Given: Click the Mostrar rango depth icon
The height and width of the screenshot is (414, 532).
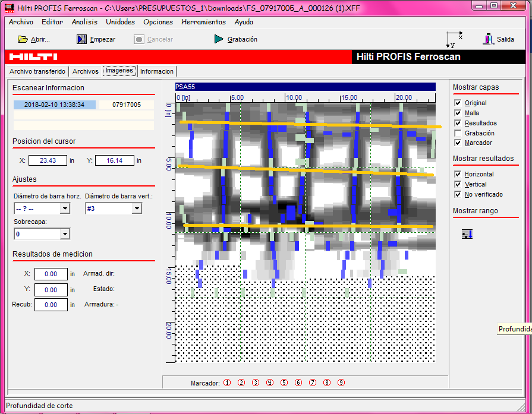Looking at the screenshot, I should coord(467,234).
